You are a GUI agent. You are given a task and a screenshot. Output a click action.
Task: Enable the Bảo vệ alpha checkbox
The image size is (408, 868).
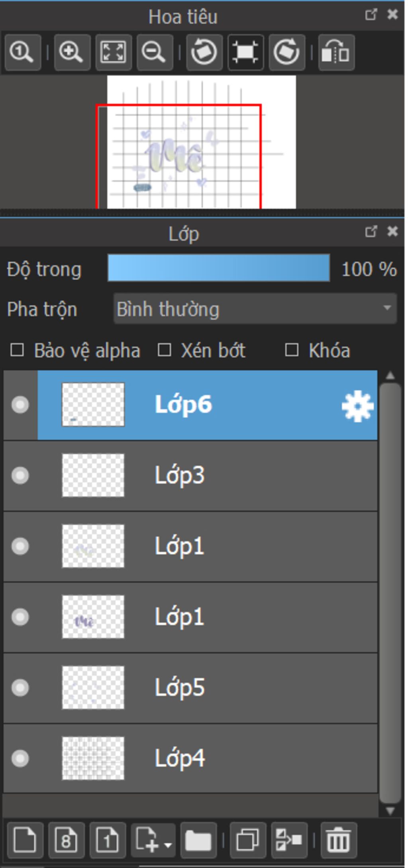tap(17, 351)
